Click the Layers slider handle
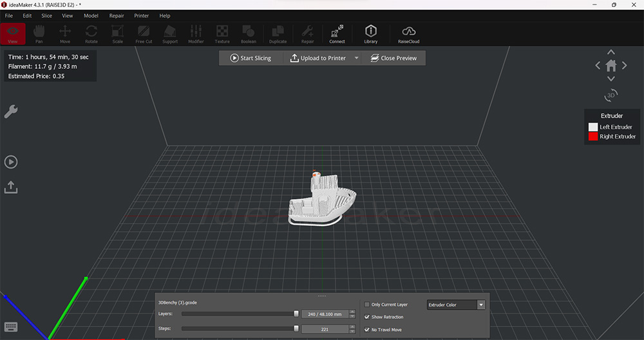The width and height of the screenshot is (644, 340). pyautogui.click(x=296, y=314)
